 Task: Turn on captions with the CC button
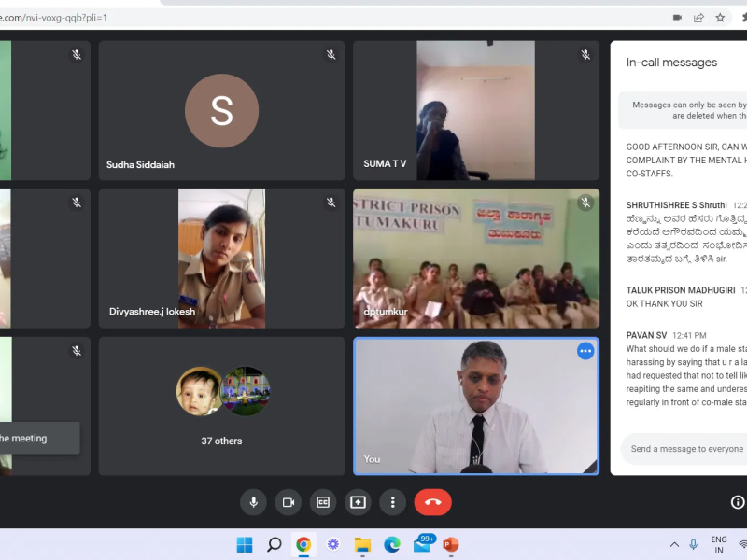[323, 502]
